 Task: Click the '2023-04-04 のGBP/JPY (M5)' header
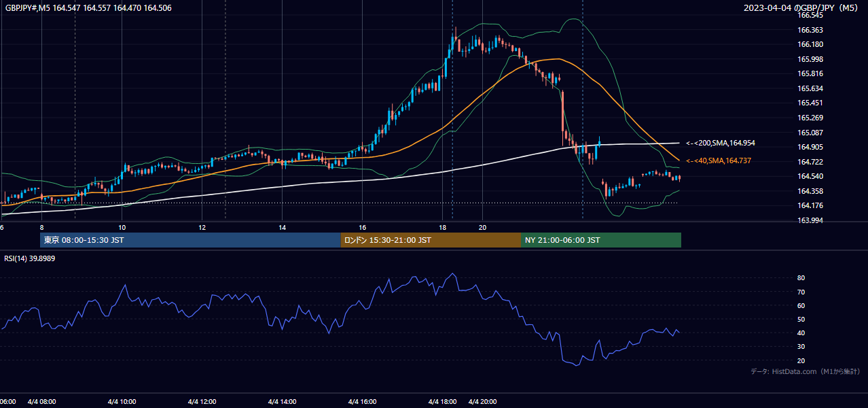point(801,7)
